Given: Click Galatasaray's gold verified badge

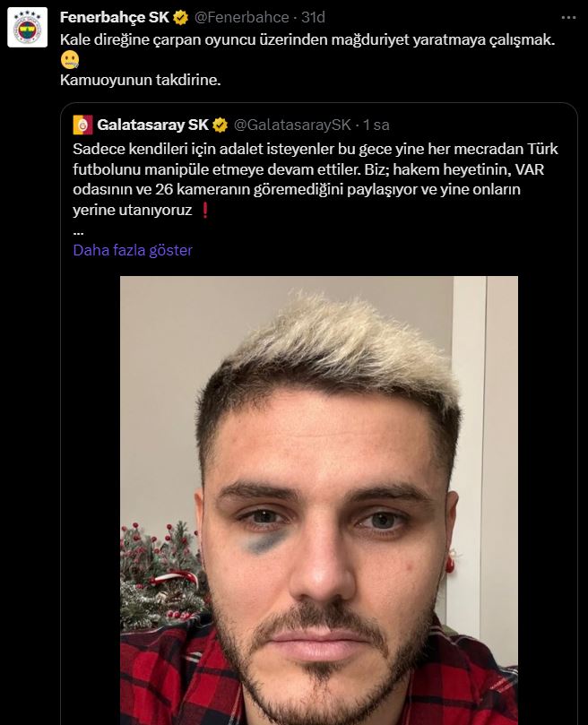Looking at the screenshot, I should [220, 123].
